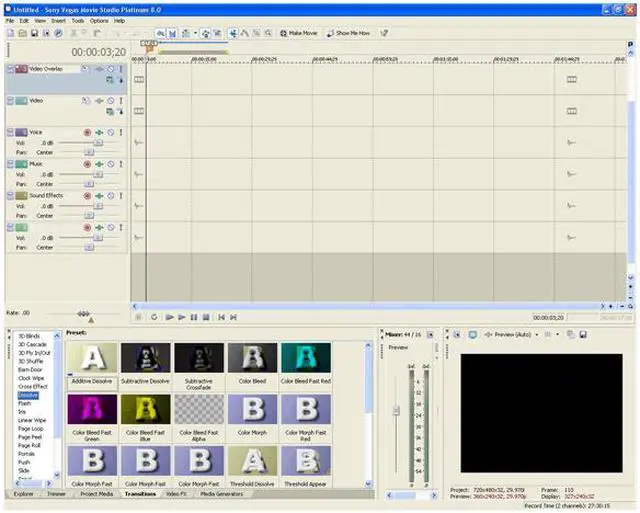The height and width of the screenshot is (513, 640).
Task: Click the Save project toolbar icon
Action: [33, 33]
